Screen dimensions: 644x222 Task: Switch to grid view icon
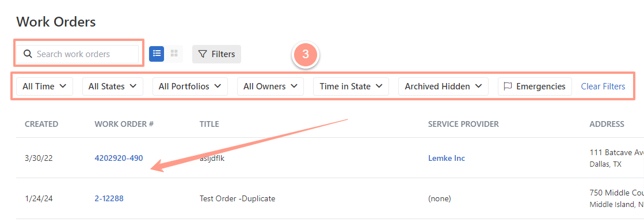coord(174,54)
